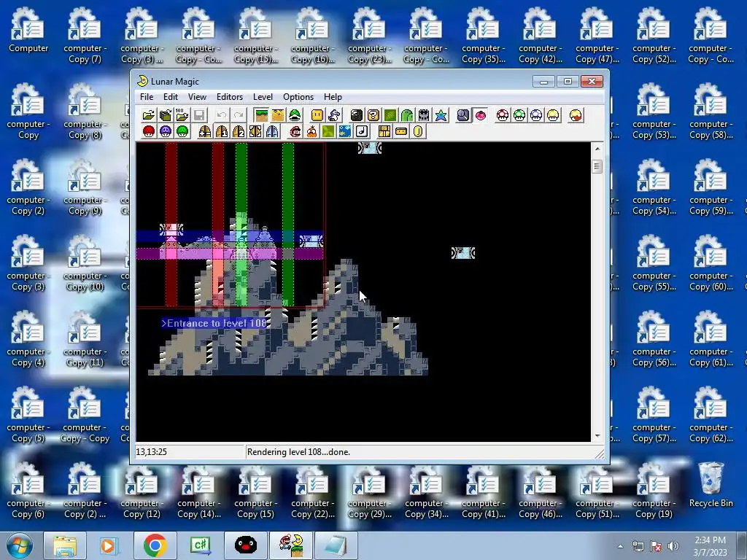Image resolution: width=747 pixels, height=560 pixels.
Task: Click the question mark block icon
Action: [373, 115]
